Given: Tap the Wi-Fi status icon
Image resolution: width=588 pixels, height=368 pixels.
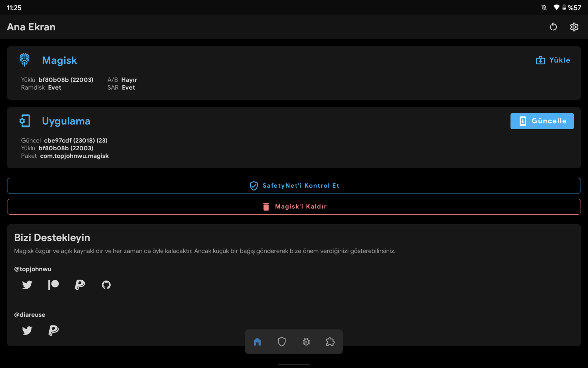Looking at the screenshot, I should click(557, 7).
